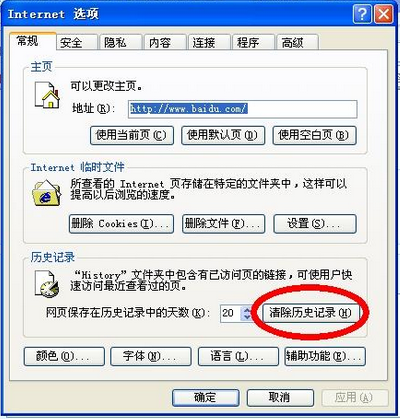The width and height of the screenshot is (400, 419).
Task: Switch to the 安全 tab
Action: [x=77, y=42]
